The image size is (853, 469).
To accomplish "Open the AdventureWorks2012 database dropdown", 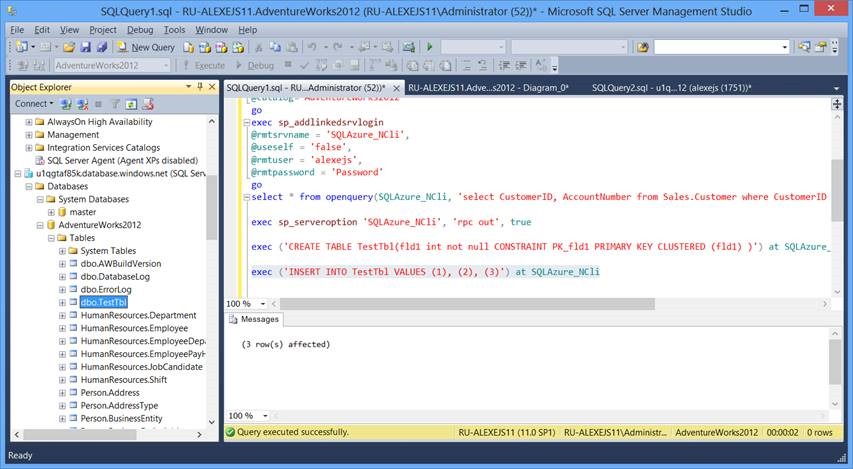I will click(x=166, y=65).
